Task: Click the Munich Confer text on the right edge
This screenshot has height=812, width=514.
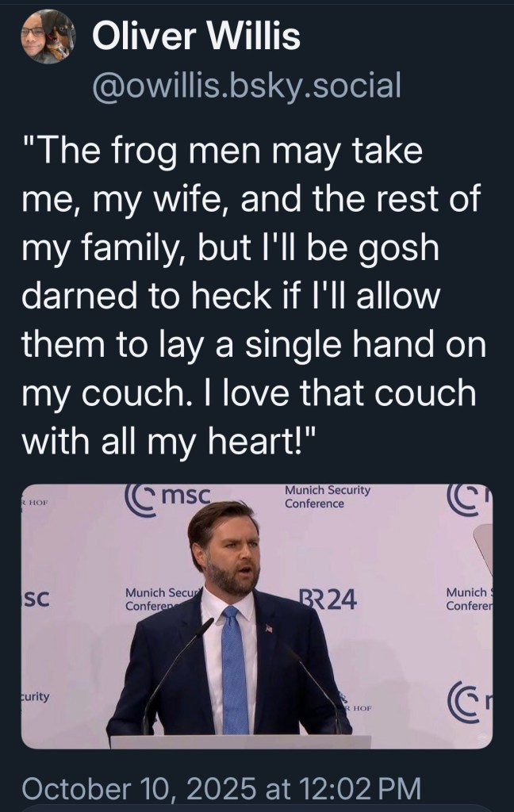Action: [x=468, y=599]
